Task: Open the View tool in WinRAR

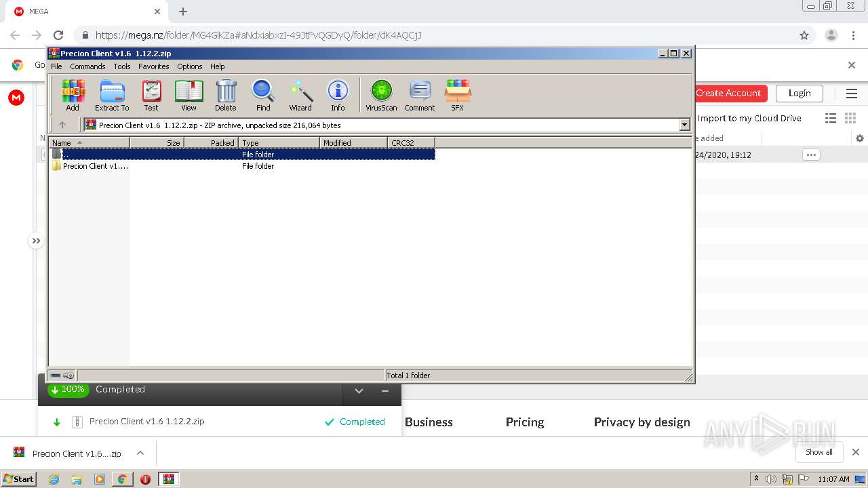Action: click(x=189, y=95)
